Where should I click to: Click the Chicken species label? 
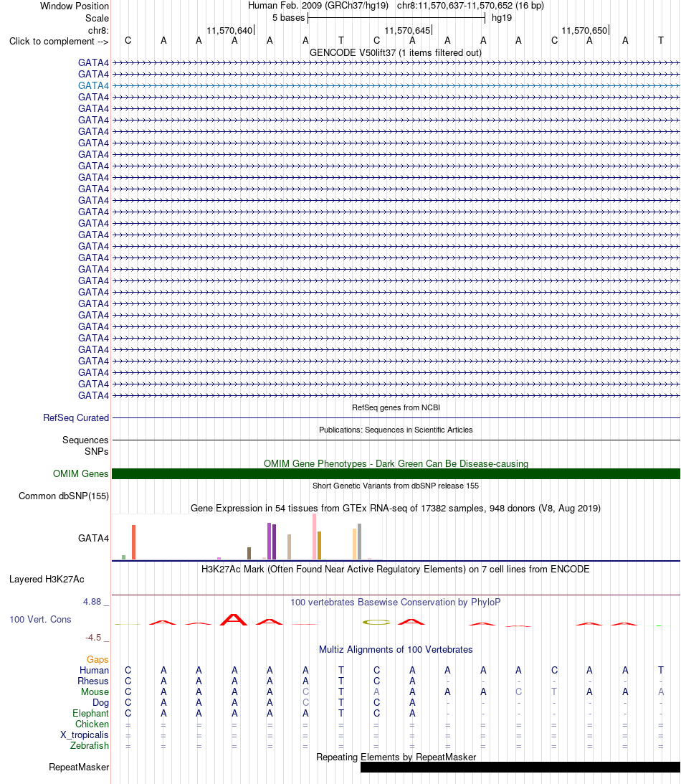pyautogui.click(x=92, y=724)
